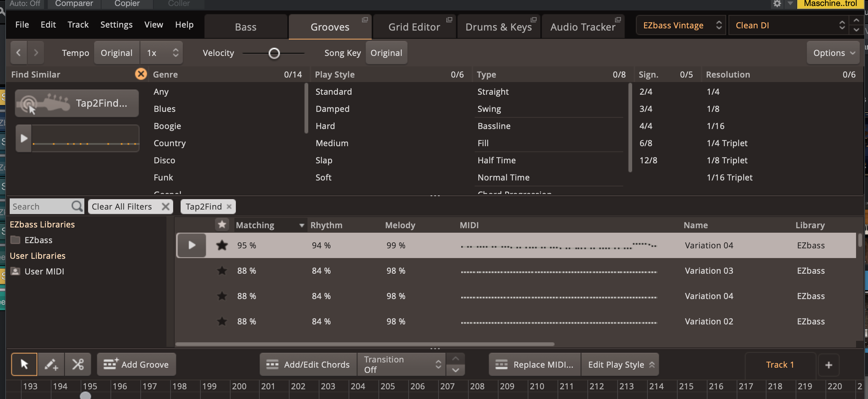Click the plus icon to add track
This screenshot has height=399, width=868.
828,365
